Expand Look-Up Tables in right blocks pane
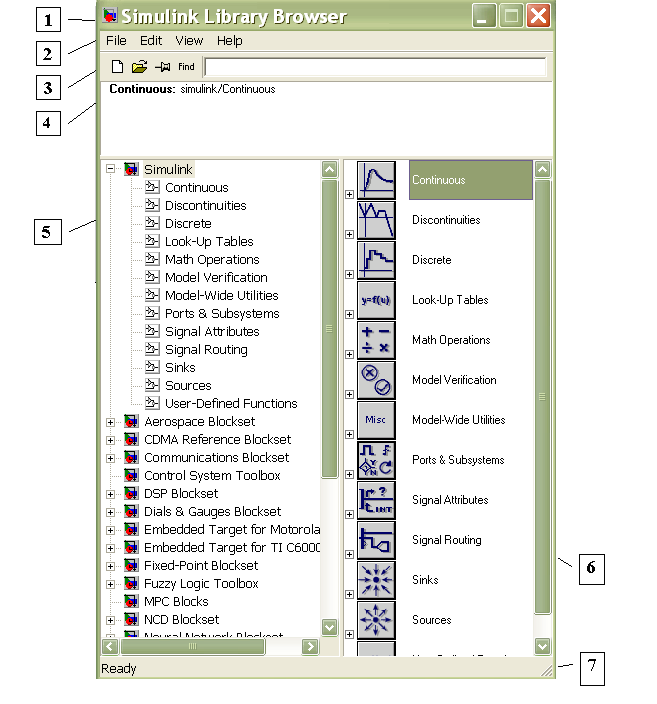This screenshot has width=657, height=704. 349,314
